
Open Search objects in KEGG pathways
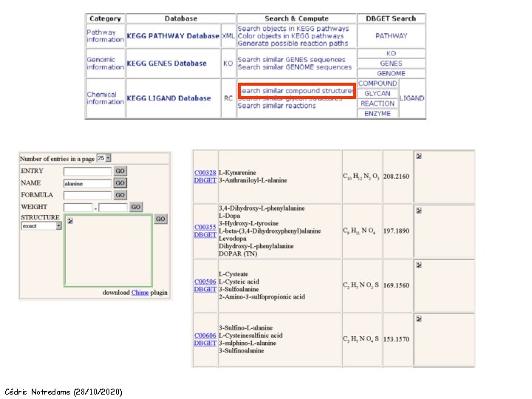293,29
